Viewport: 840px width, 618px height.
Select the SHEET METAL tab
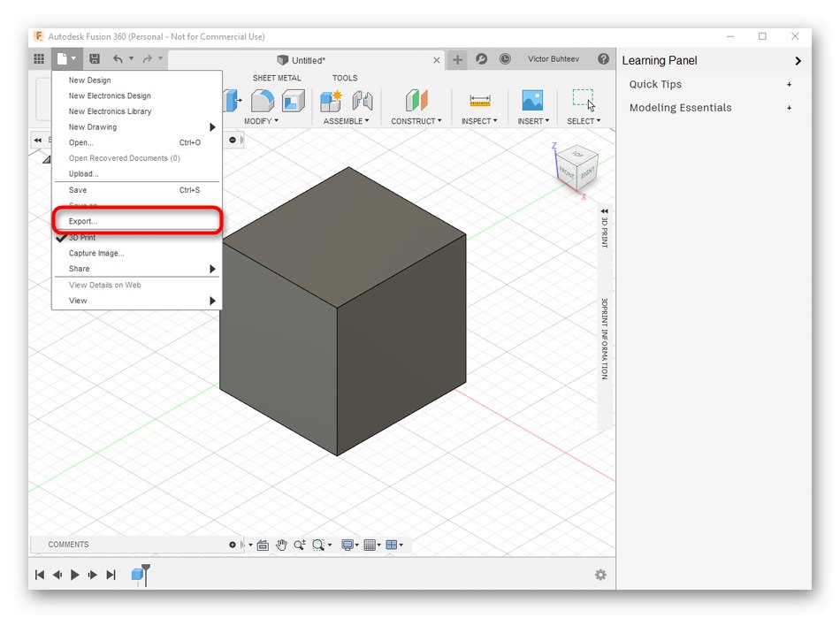pos(277,79)
